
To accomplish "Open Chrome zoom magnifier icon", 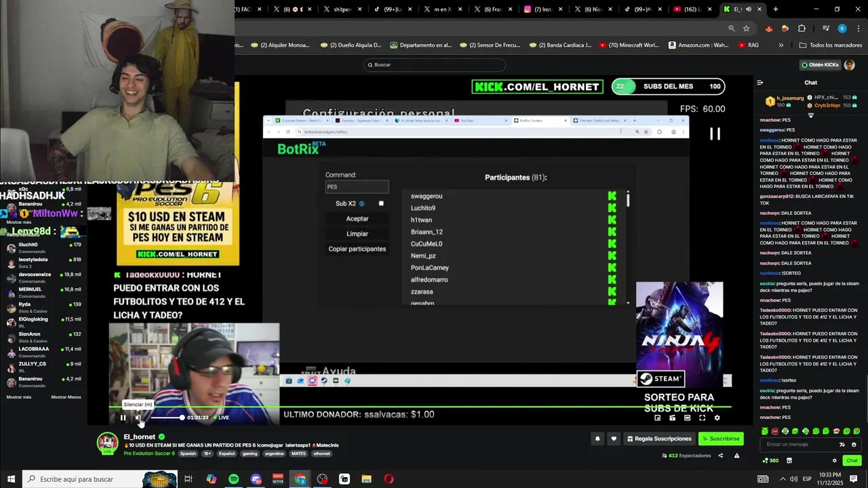I will pyautogui.click(x=731, y=28).
